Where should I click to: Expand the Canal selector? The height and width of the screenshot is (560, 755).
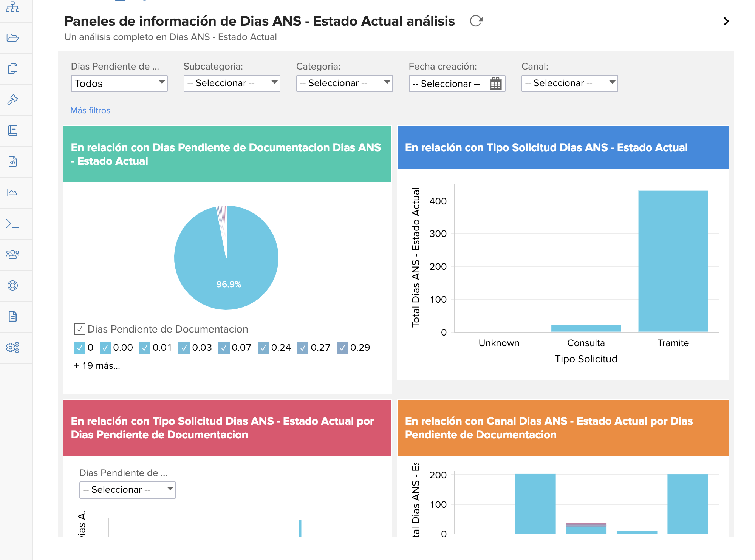(569, 83)
